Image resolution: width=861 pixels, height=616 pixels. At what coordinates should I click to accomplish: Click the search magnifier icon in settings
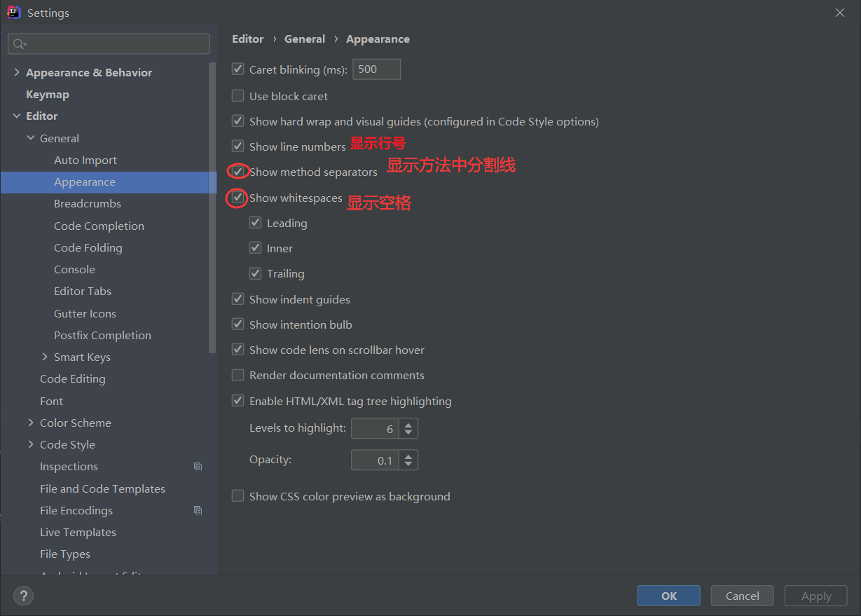point(19,44)
